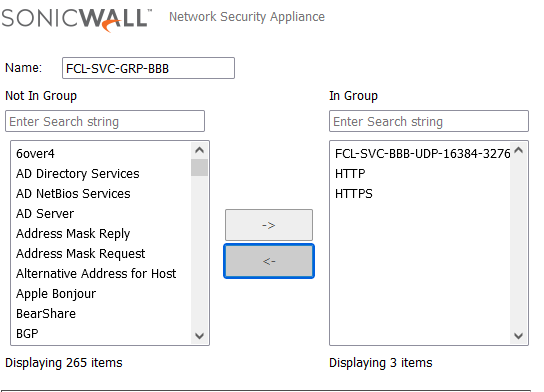Click down arrow of In Group scrollbar

pyautogui.click(x=519, y=335)
